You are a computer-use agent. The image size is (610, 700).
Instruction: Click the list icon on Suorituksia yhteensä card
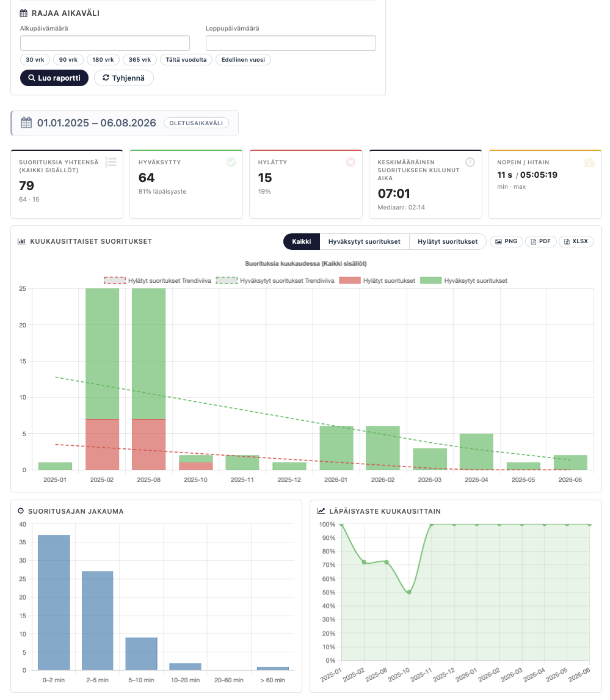point(111,162)
